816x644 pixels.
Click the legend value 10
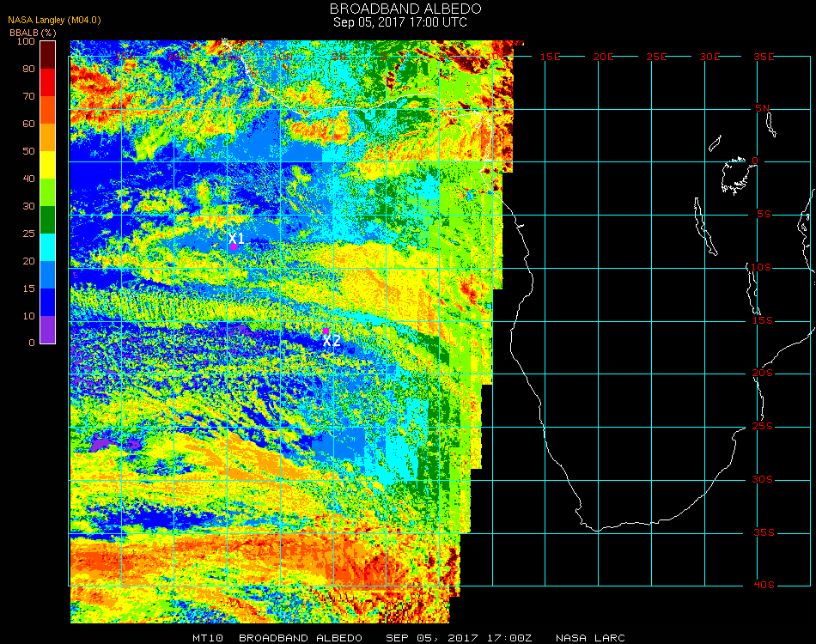[x=28, y=316]
